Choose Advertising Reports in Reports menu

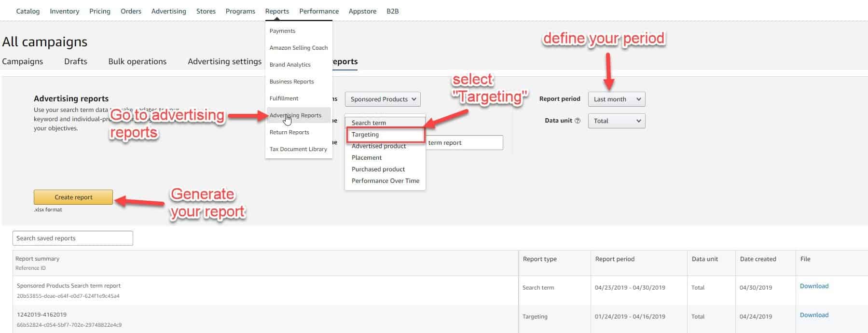click(x=295, y=115)
